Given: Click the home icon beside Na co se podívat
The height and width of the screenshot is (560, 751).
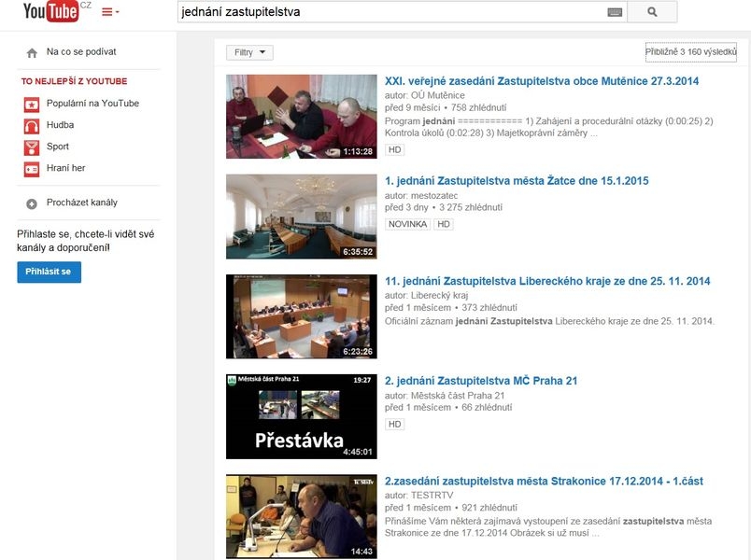Looking at the screenshot, I should pos(32,52).
